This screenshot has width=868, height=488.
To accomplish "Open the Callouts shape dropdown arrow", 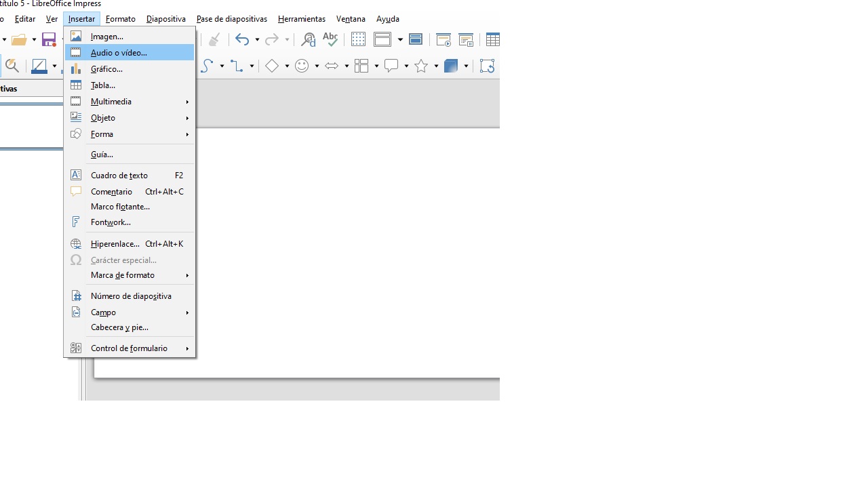I will point(406,66).
